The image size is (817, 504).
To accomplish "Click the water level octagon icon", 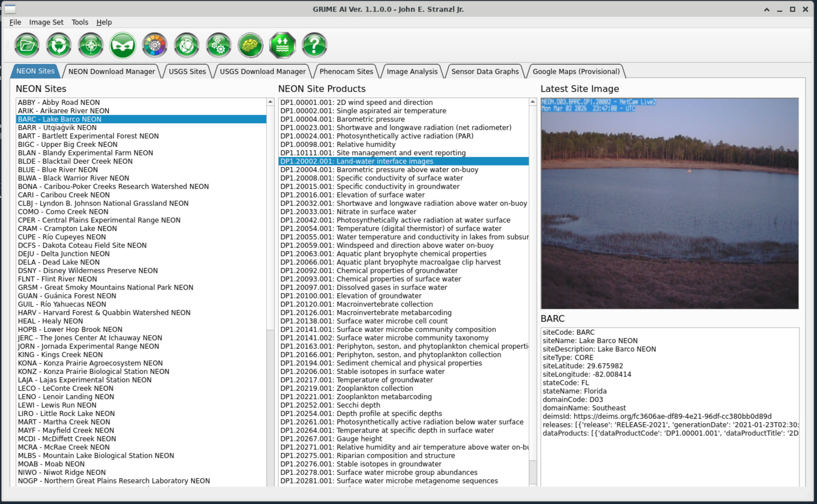I will [x=283, y=45].
